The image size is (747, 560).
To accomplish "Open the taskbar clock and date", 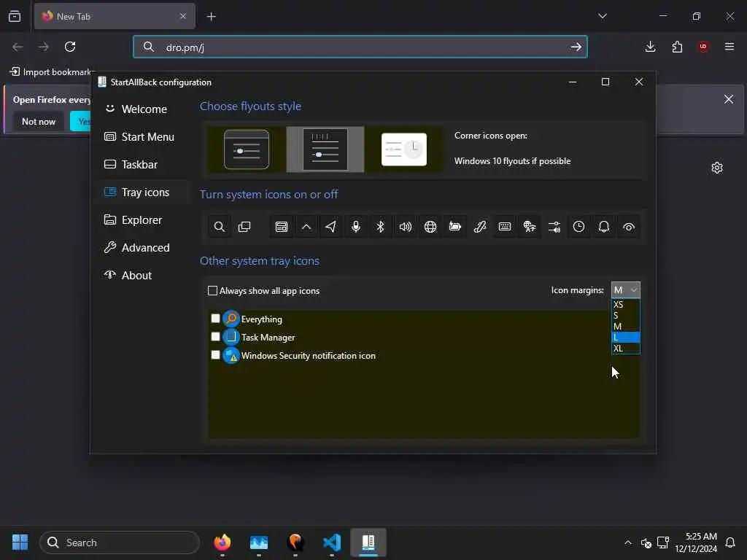I will pos(695,542).
